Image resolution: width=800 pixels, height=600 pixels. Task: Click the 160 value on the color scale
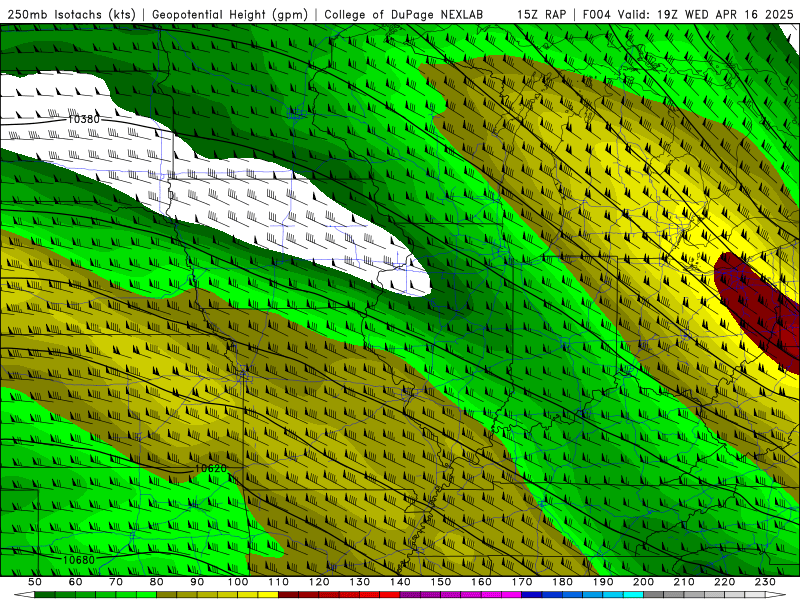pos(481,582)
